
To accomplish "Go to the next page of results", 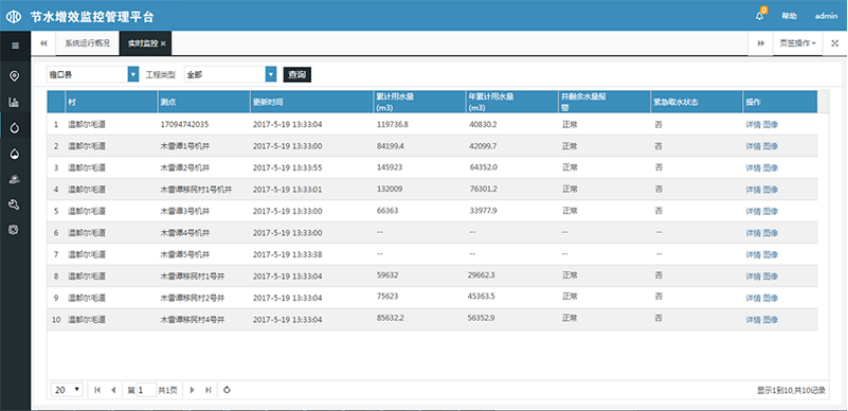I will click(x=191, y=389).
